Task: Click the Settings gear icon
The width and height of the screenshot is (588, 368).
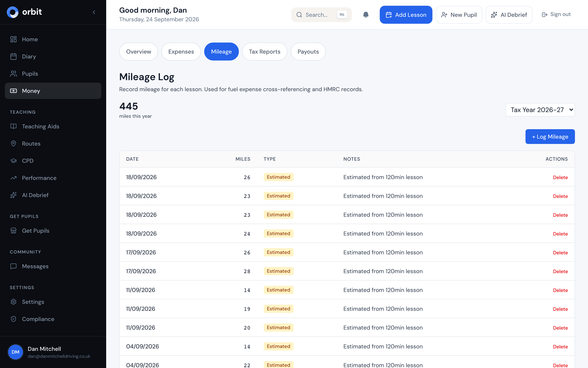Action: pyautogui.click(x=13, y=302)
